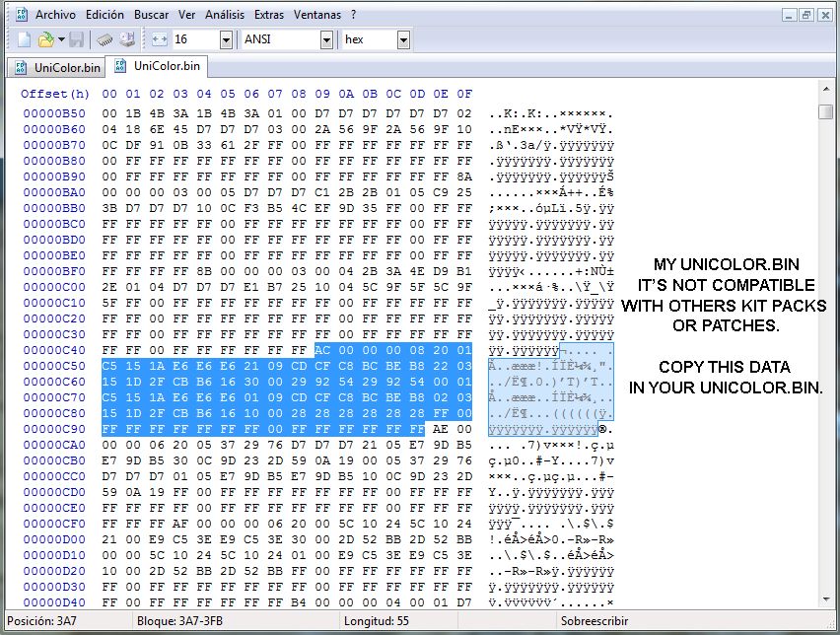Open the Edición menu
The height and width of the screenshot is (635, 840).
click(105, 15)
